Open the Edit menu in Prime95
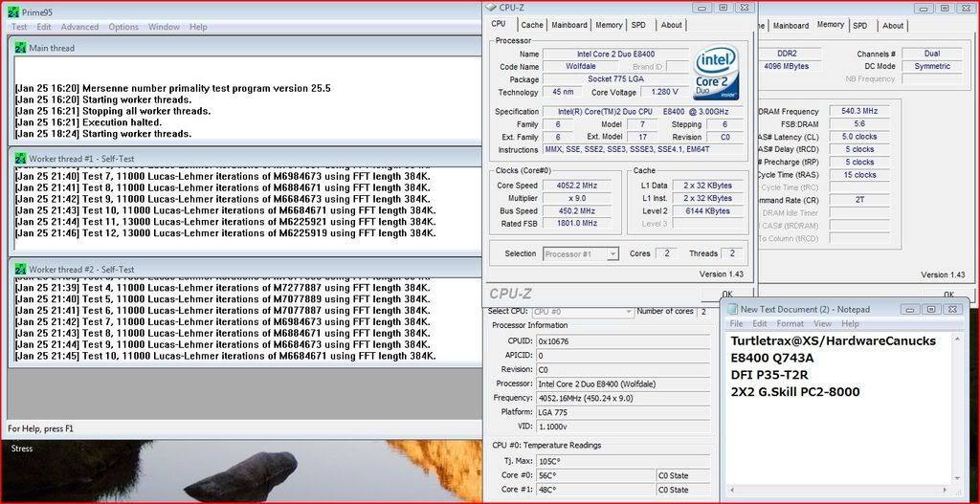Screen dimensions: 980x504 click(44, 27)
